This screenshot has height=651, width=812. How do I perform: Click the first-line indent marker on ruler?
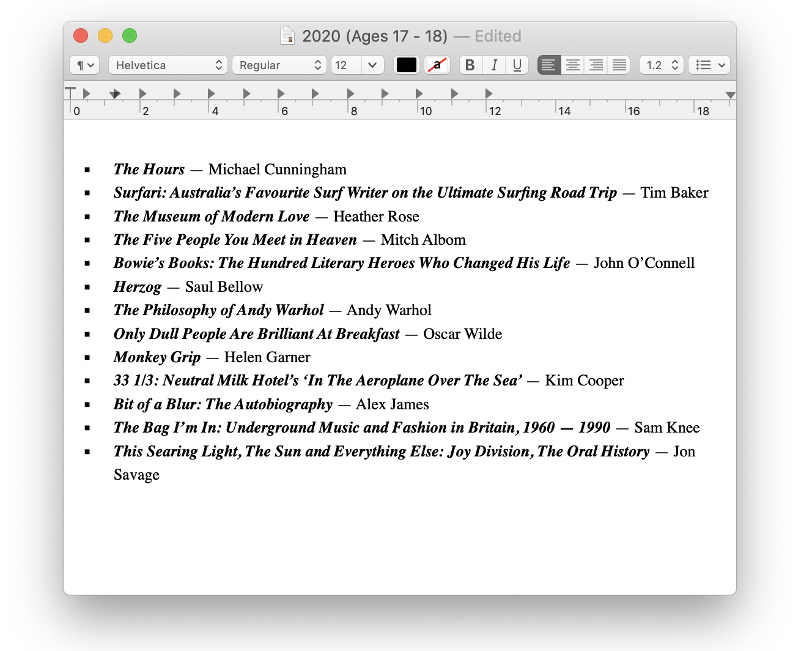click(115, 94)
